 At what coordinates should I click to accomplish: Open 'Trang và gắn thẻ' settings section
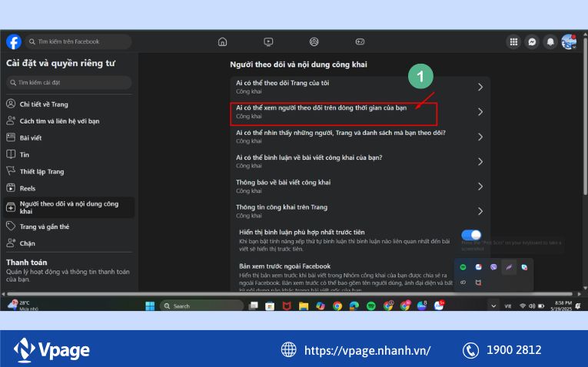pyautogui.click(x=68, y=226)
